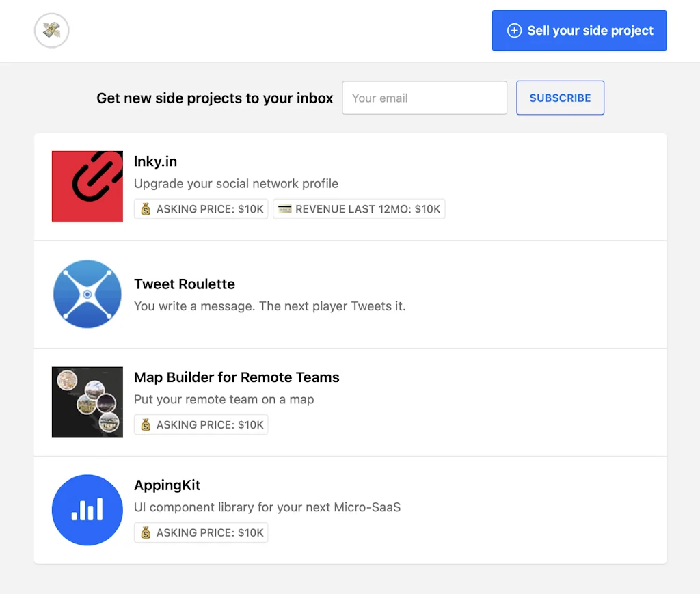Viewport: 700px width, 594px height.
Task: Select Map Builder for Remote Teams title
Action: tap(237, 377)
